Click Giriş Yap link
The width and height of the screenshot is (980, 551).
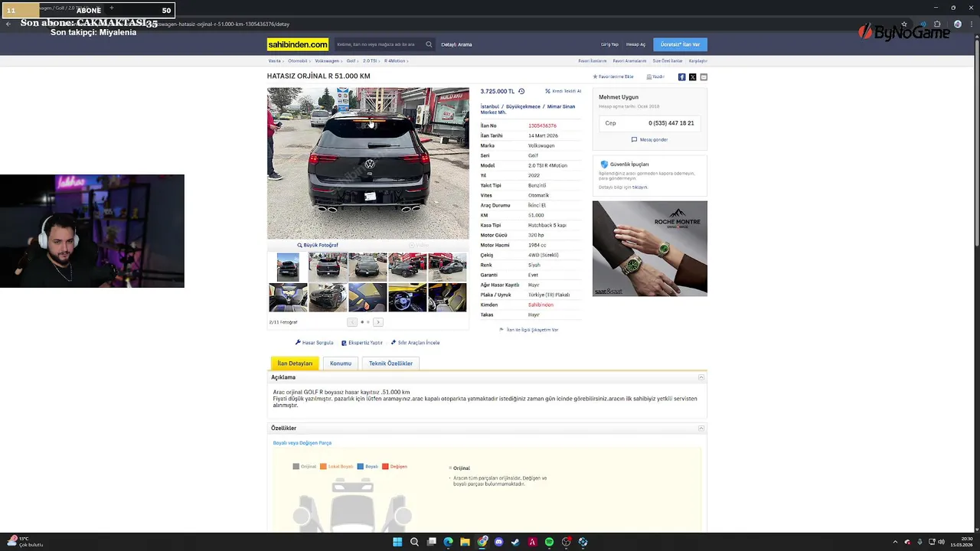pos(609,44)
